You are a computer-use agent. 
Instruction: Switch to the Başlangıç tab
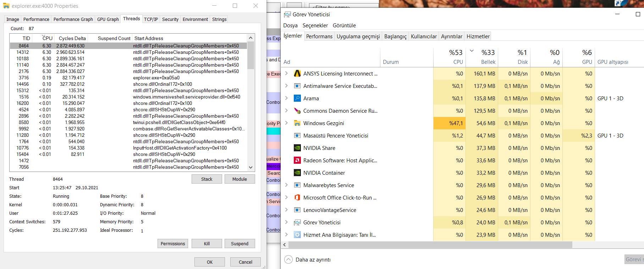point(395,37)
